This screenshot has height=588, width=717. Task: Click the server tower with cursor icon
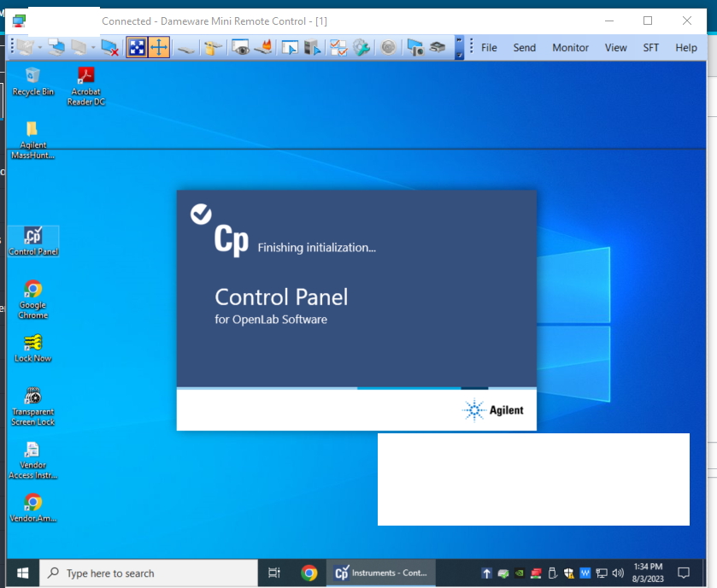pyautogui.click(x=312, y=48)
